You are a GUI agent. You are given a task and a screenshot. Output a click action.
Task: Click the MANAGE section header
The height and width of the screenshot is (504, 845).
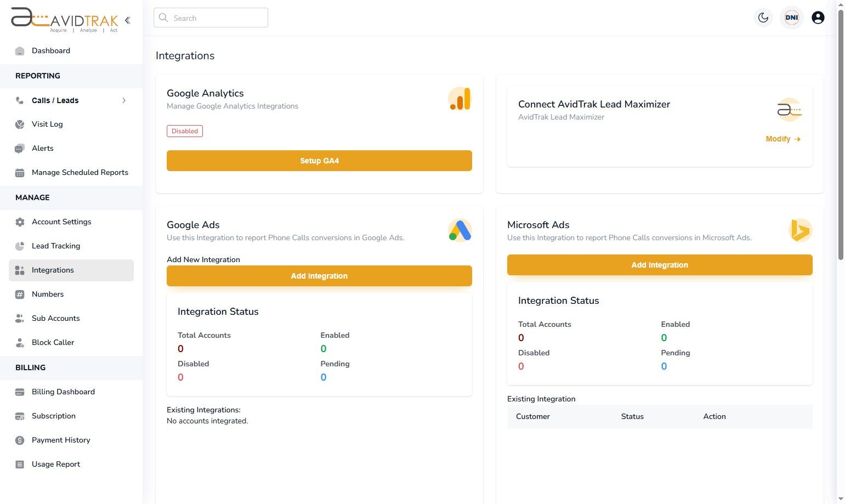[x=32, y=198]
